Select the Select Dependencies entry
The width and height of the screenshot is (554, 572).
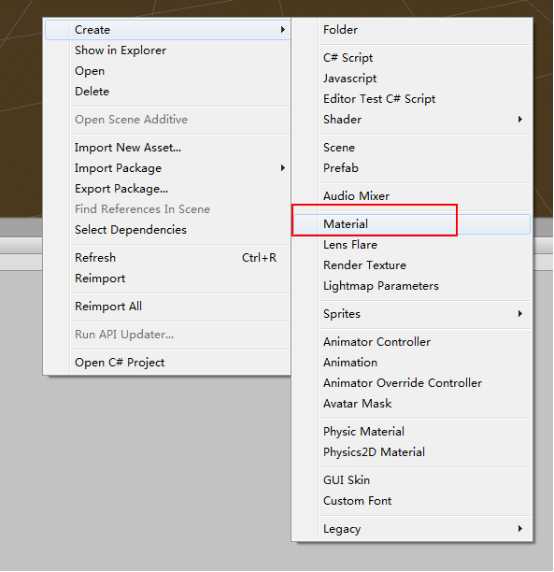(x=167, y=229)
